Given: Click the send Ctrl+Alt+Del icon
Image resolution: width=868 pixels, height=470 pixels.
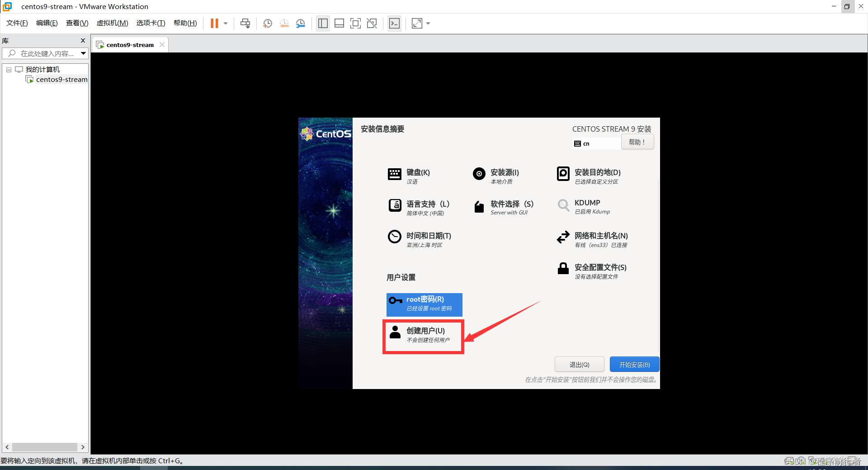Looking at the screenshot, I should (x=245, y=23).
